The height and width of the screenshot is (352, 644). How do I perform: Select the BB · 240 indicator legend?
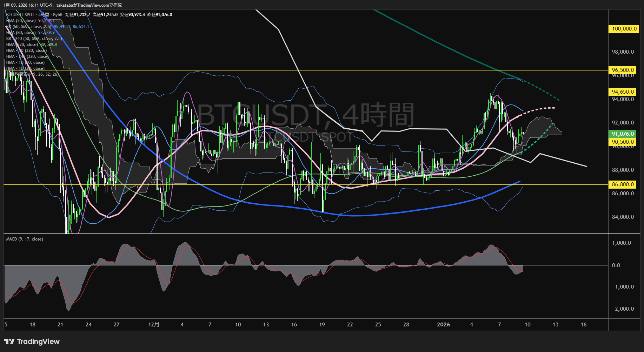point(34,39)
